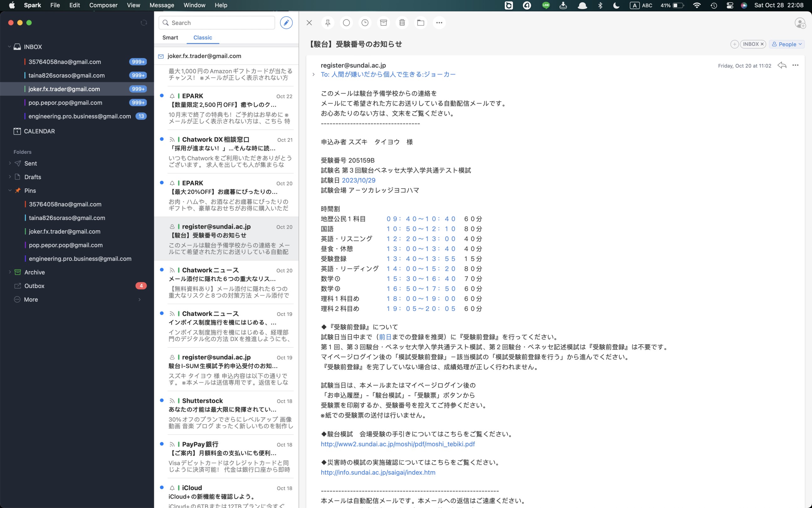Reply using the arrow icon in message header

point(782,65)
